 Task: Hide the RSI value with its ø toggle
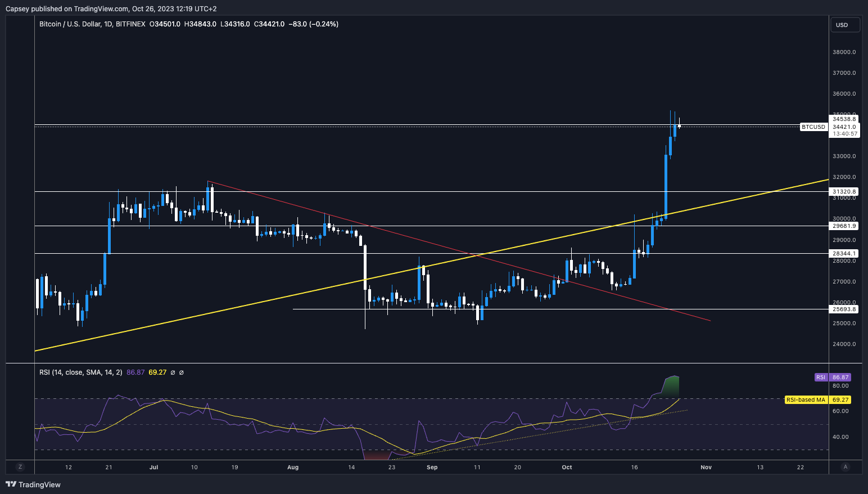[173, 372]
